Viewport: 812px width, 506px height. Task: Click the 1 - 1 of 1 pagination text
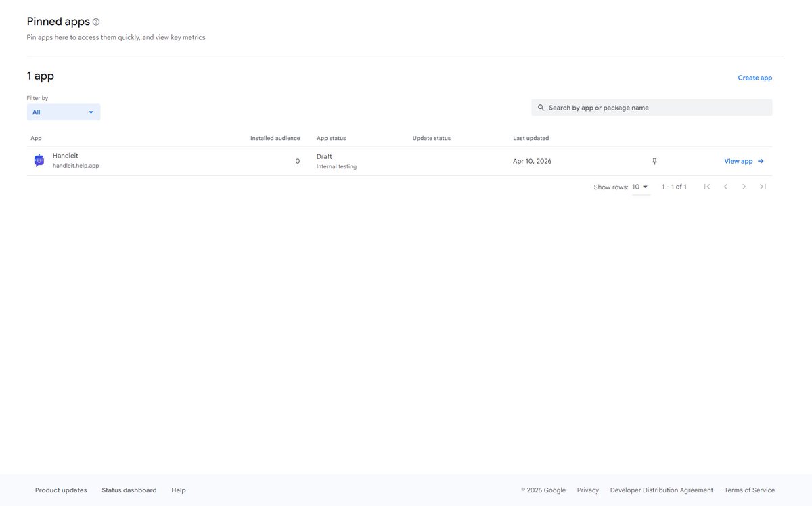(674, 187)
